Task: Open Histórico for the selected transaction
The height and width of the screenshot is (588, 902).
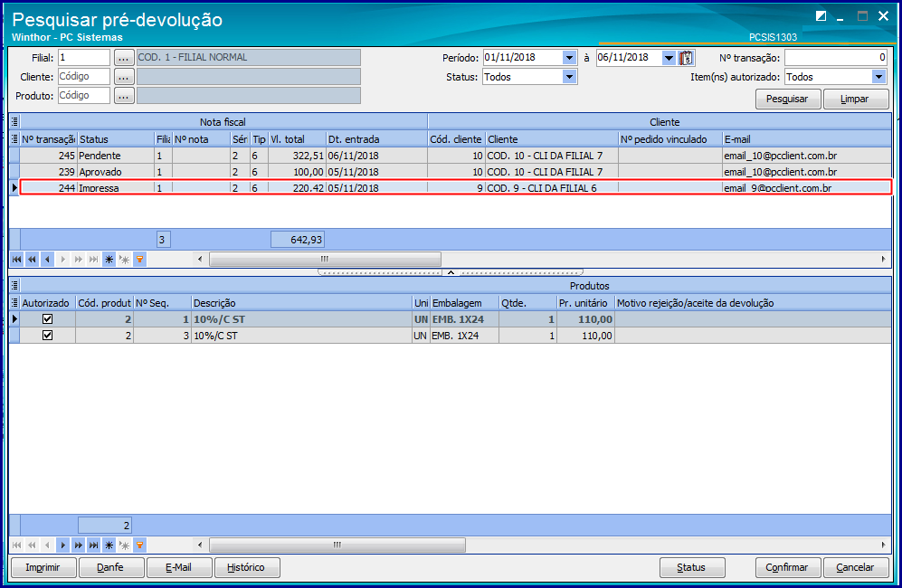Action: [247, 567]
